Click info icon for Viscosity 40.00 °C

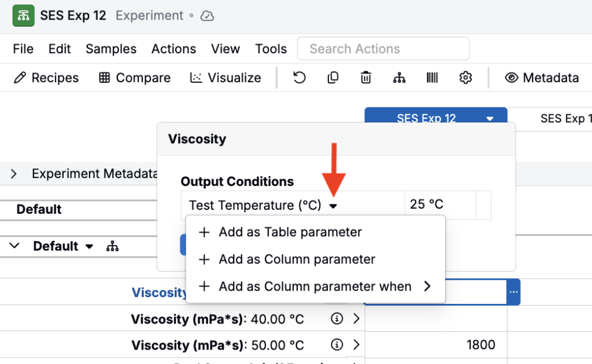pyautogui.click(x=337, y=319)
